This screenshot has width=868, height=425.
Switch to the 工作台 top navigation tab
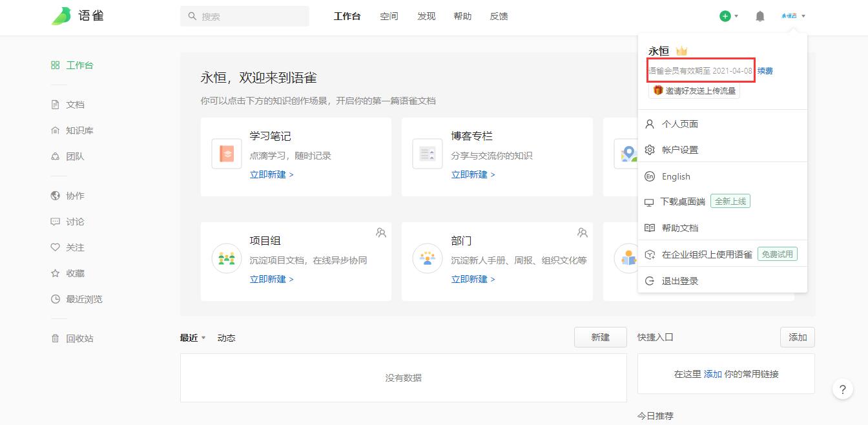[347, 16]
